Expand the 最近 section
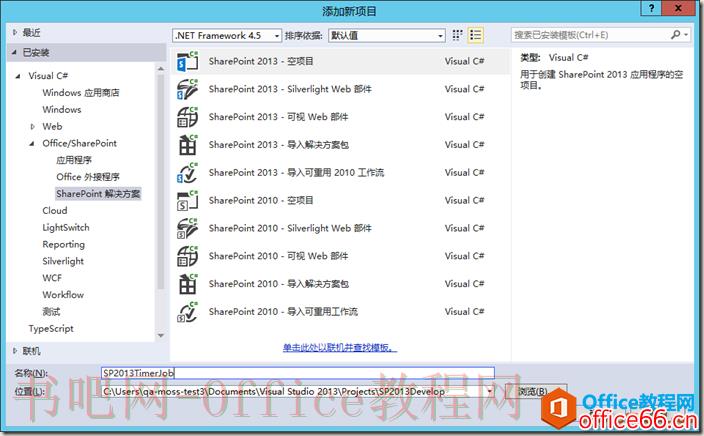Image resolution: width=704 pixels, height=436 pixels. point(15,32)
